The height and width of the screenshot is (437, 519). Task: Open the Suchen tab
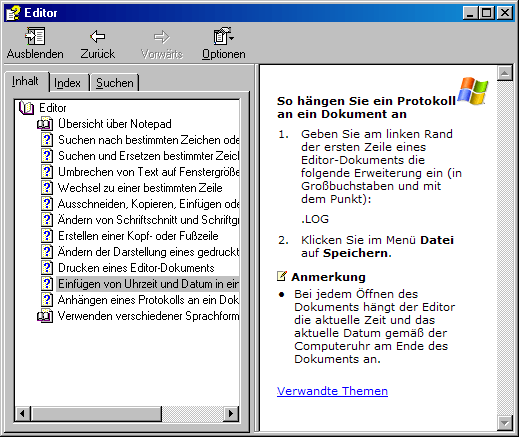pos(115,83)
